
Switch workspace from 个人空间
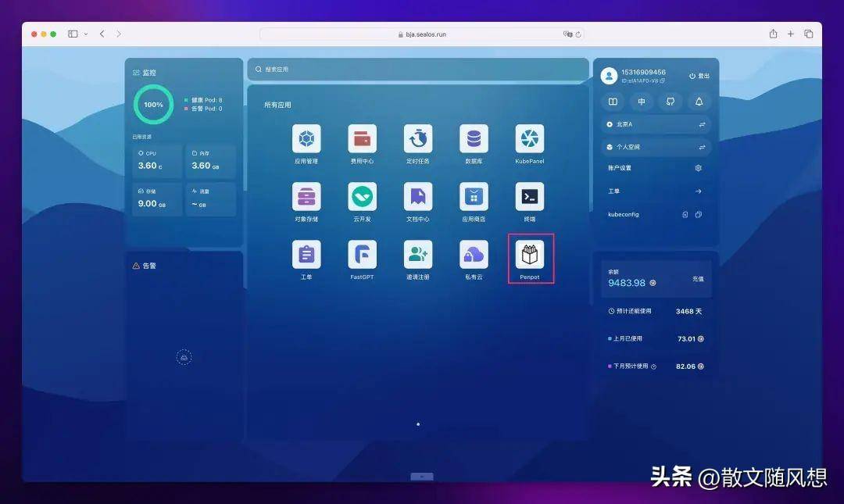tap(702, 147)
